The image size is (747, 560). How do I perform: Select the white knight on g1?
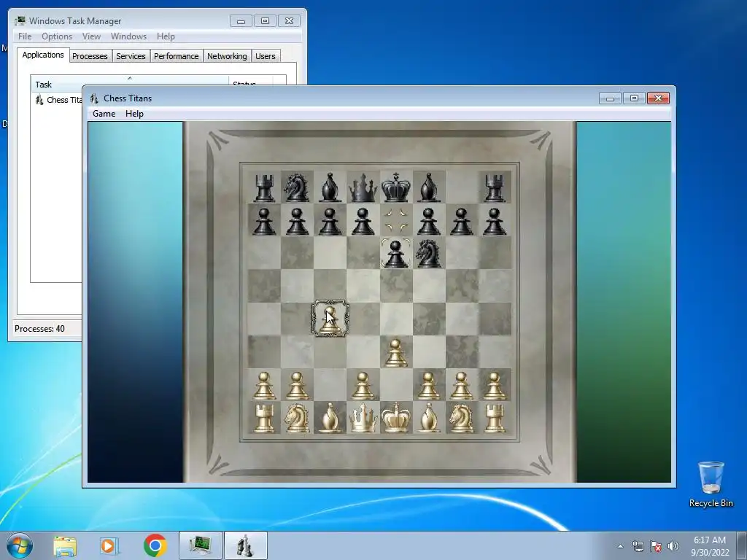[461, 418]
